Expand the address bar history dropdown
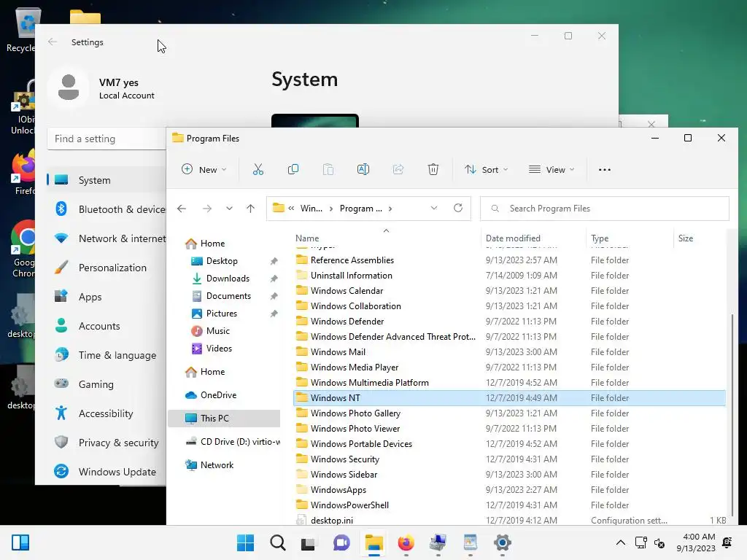 [x=434, y=208]
